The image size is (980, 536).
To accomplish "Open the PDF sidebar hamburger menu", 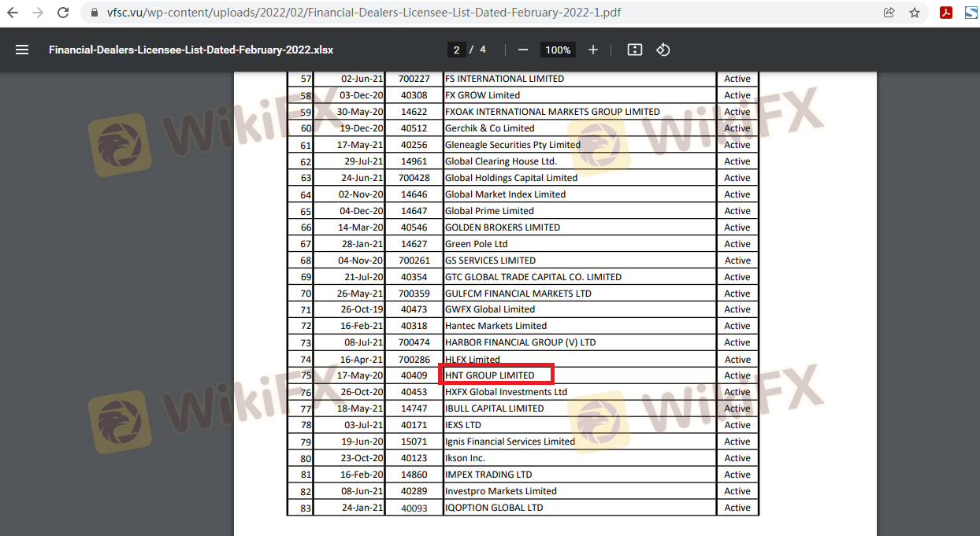I will 22,50.
